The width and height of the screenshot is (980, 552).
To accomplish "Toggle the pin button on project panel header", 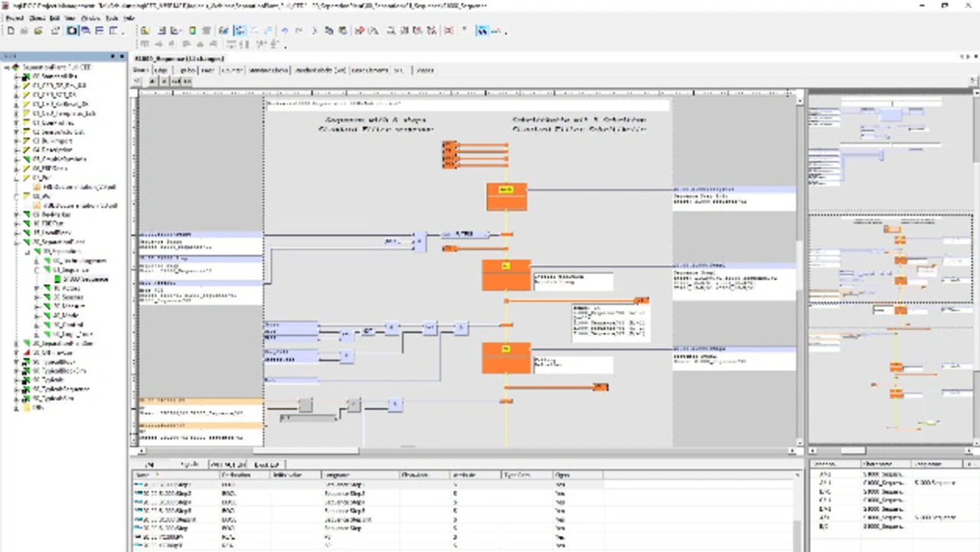I will tap(113, 57).
